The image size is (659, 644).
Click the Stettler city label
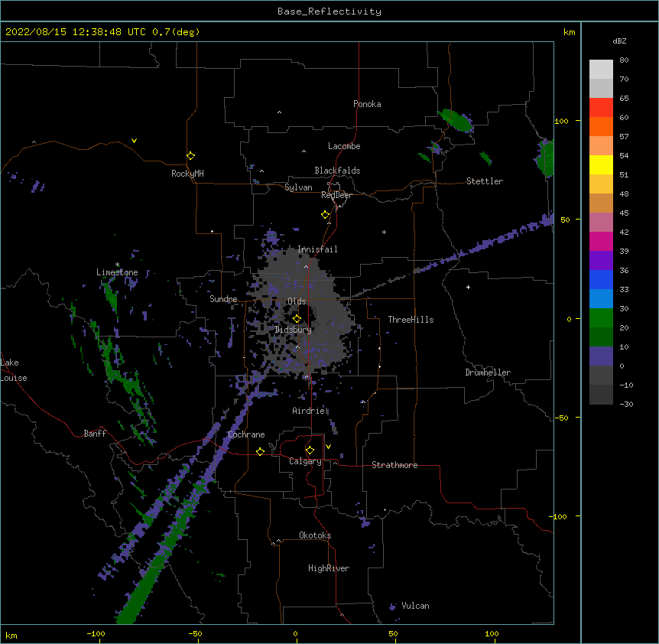(x=485, y=181)
